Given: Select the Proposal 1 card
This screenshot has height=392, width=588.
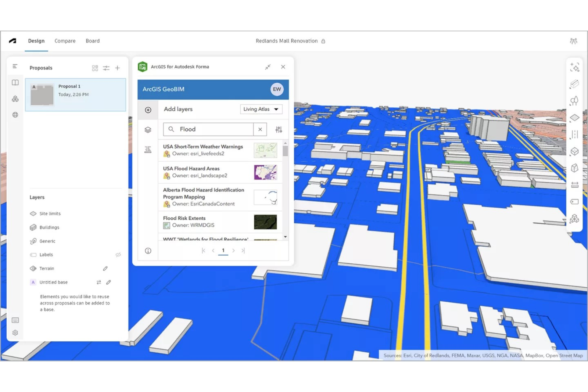Looking at the screenshot, I should pos(75,95).
